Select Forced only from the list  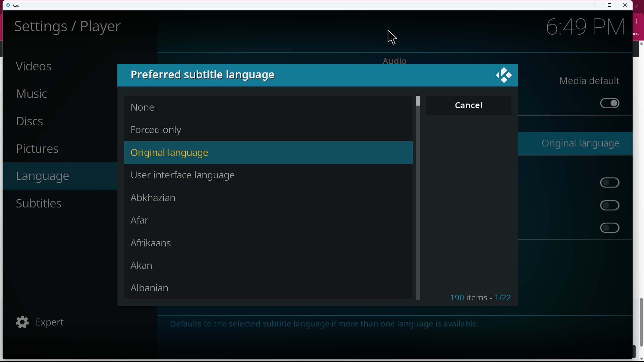(x=268, y=130)
